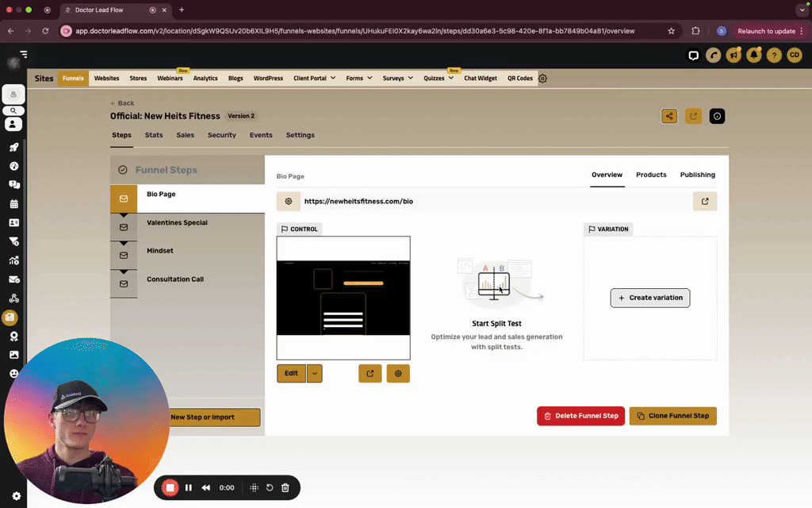812x508 pixels.
Task: Open the calendar icon in sidebar
Action: click(14, 204)
